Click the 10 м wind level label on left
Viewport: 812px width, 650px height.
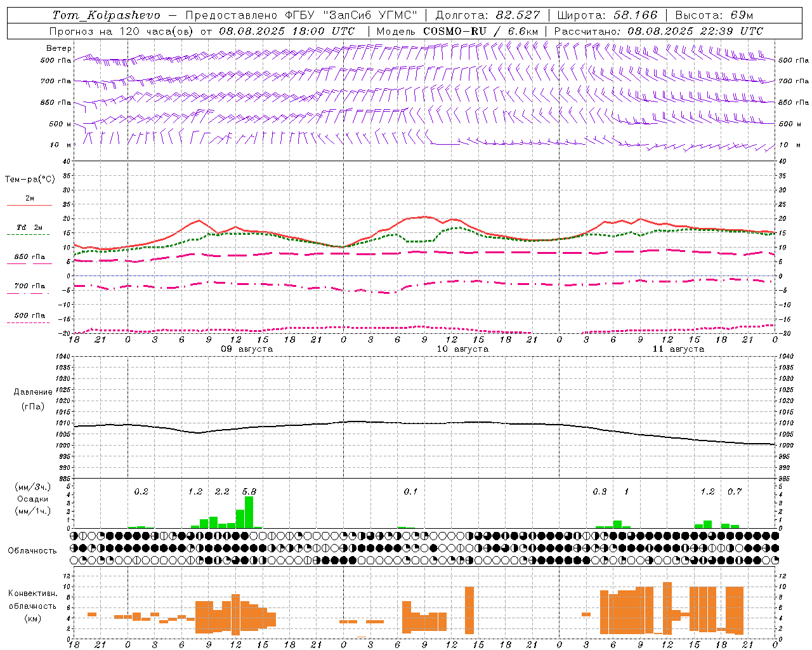pyautogui.click(x=61, y=145)
